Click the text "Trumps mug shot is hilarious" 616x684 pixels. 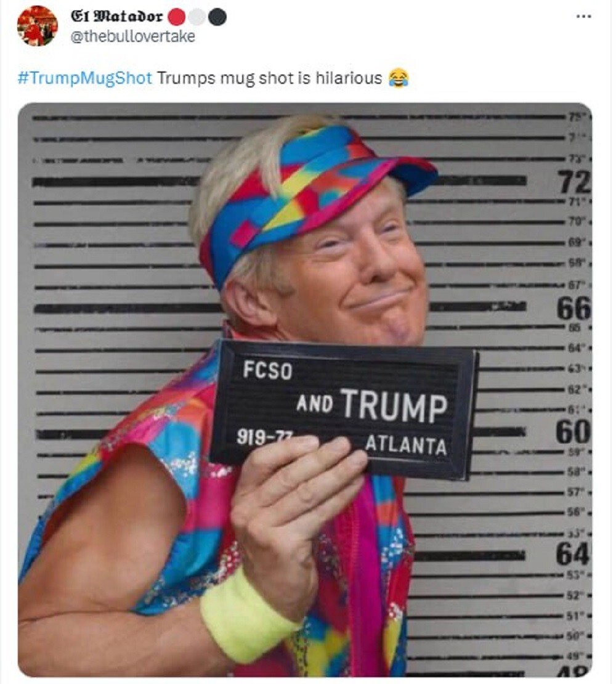click(269, 78)
